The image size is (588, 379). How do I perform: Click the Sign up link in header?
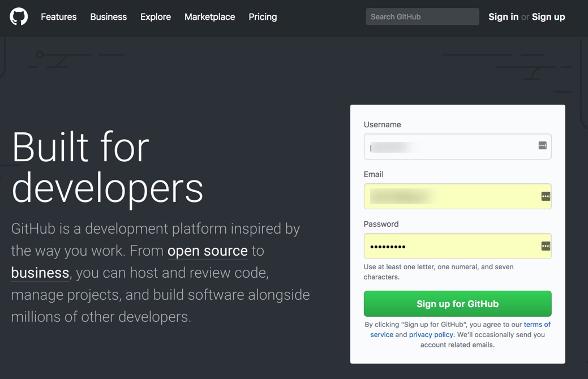pos(548,17)
